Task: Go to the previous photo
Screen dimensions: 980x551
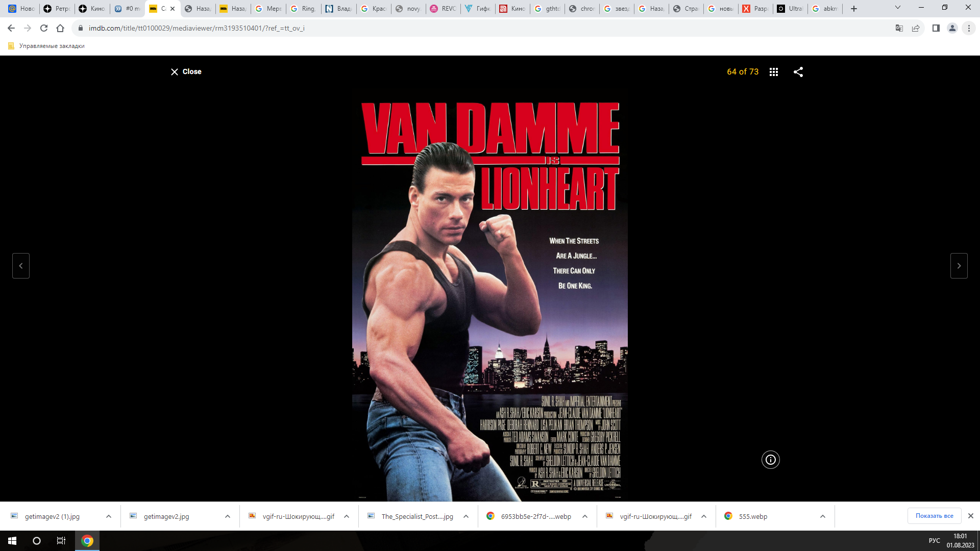Action: (21, 266)
